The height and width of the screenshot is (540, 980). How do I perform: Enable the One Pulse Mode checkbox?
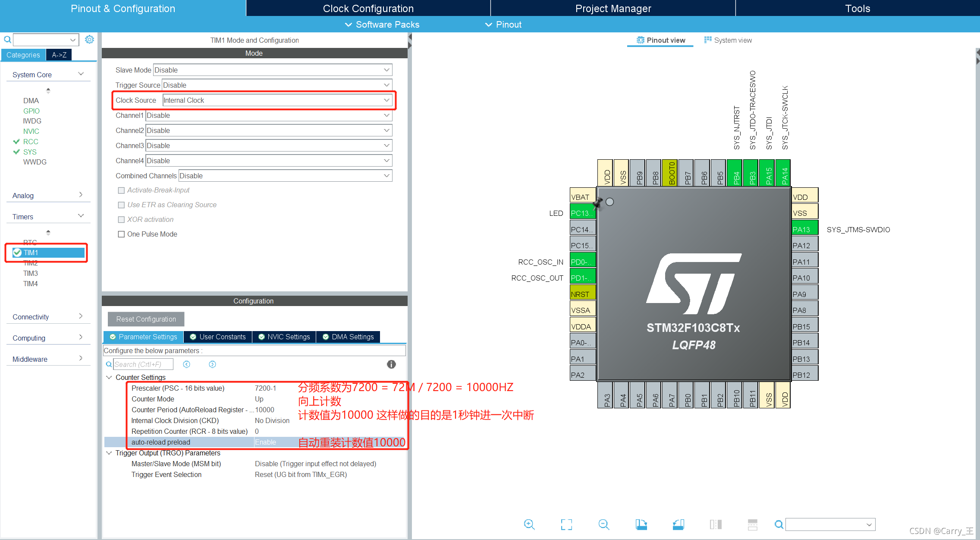(x=122, y=234)
